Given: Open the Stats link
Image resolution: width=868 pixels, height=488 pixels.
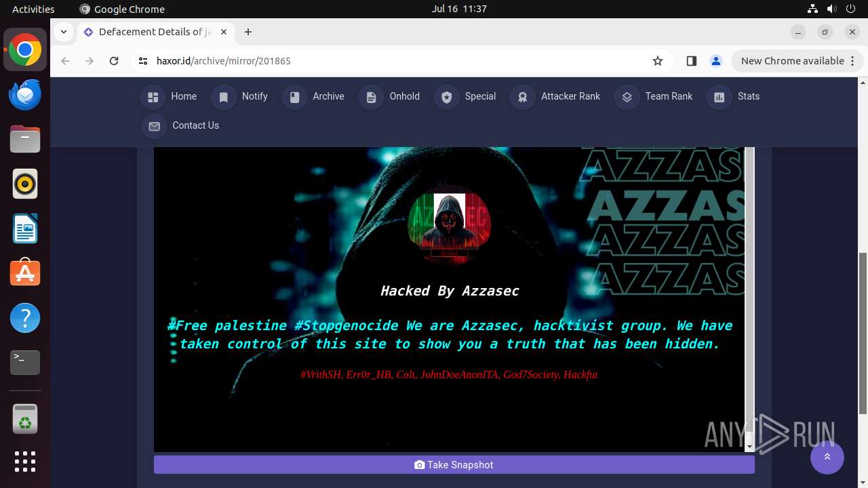Looking at the screenshot, I should click(749, 96).
